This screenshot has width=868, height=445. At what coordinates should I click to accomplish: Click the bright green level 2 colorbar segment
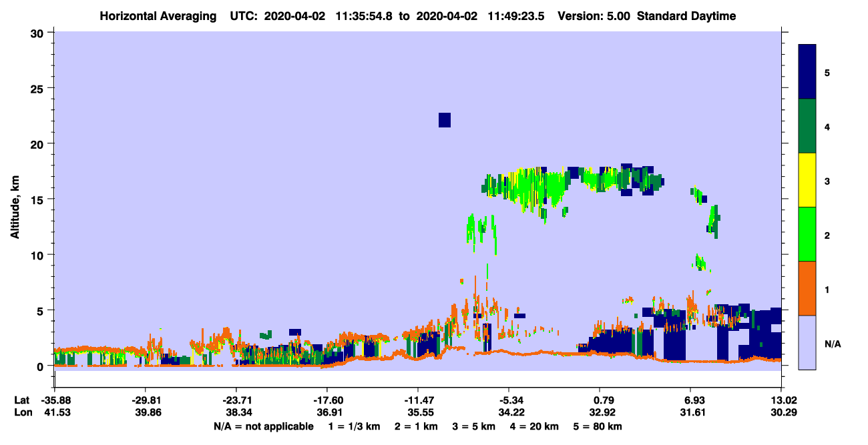808,234
